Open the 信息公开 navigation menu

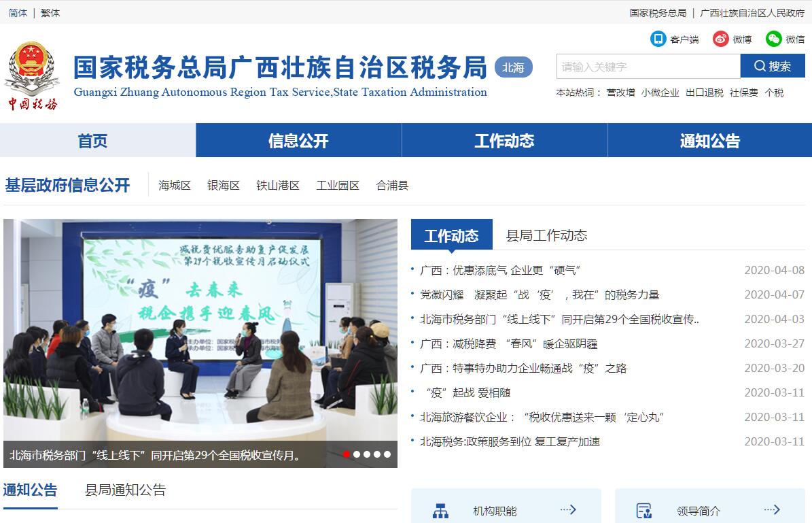pos(298,141)
